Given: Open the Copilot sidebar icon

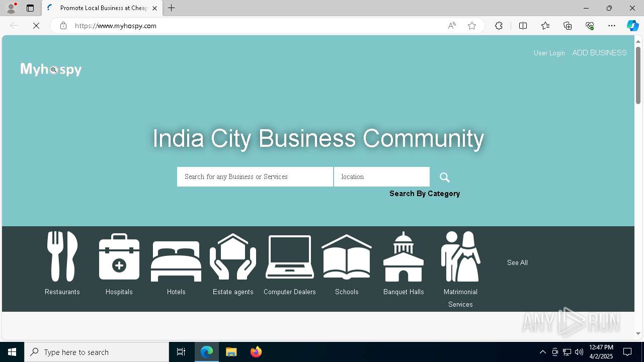Looking at the screenshot, I should (632, 26).
